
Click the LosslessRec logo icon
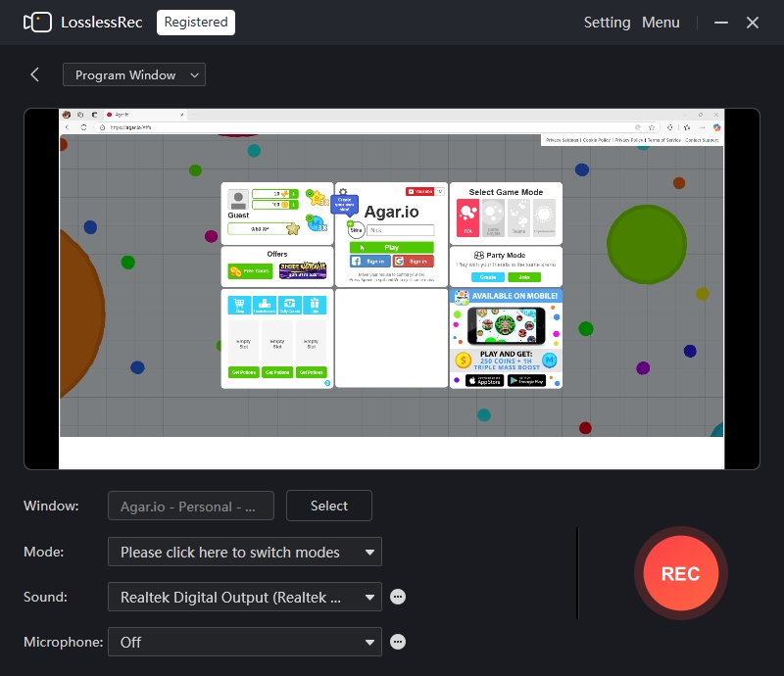coord(37,23)
